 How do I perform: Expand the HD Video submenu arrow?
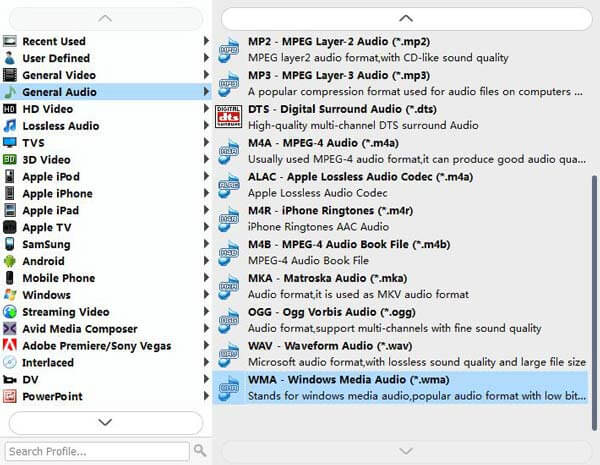pos(206,108)
